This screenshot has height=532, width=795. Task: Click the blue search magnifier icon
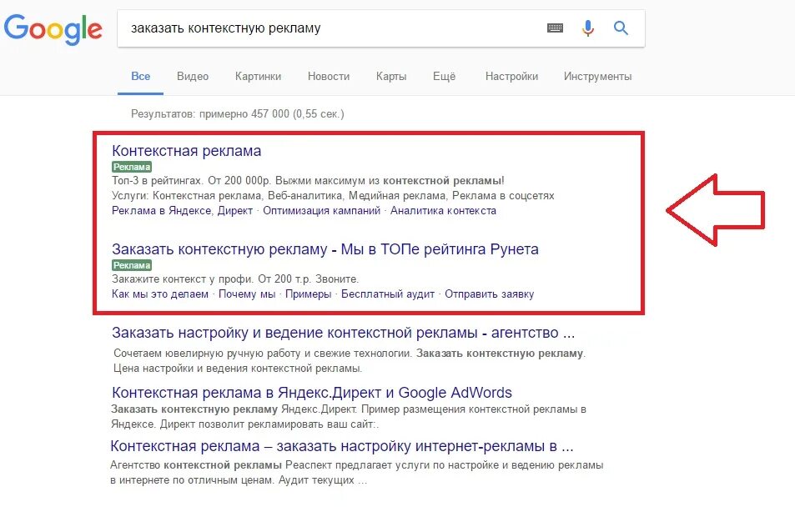click(x=621, y=28)
